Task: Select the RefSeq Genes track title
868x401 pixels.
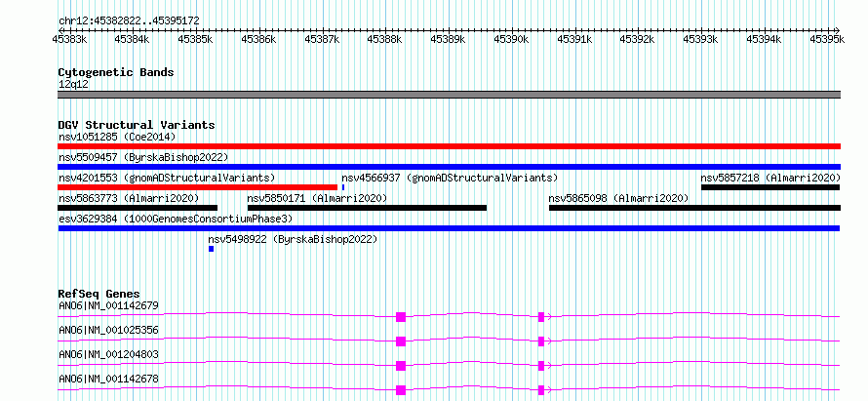Action: (x=99, y=294)
